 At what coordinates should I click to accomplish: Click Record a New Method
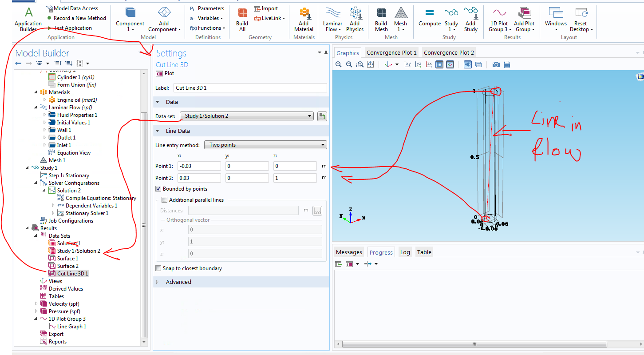tap(76, 18)
